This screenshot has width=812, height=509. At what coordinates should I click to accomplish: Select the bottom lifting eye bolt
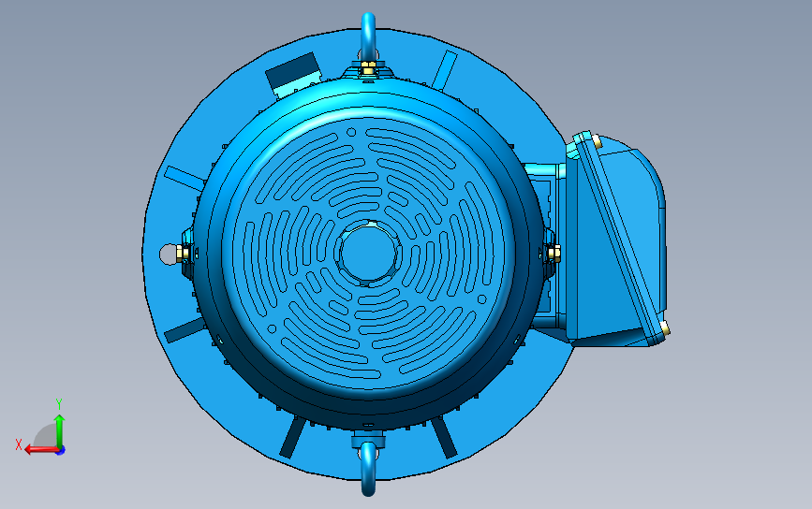(368, 469)
